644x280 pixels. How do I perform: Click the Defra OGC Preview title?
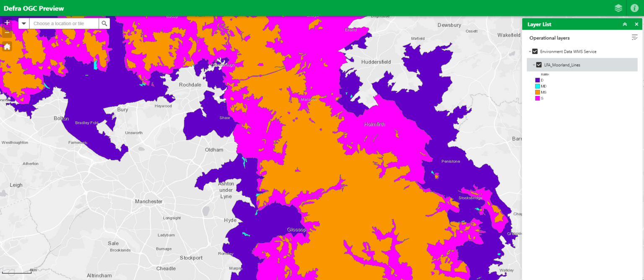click(x=34, y=8)
